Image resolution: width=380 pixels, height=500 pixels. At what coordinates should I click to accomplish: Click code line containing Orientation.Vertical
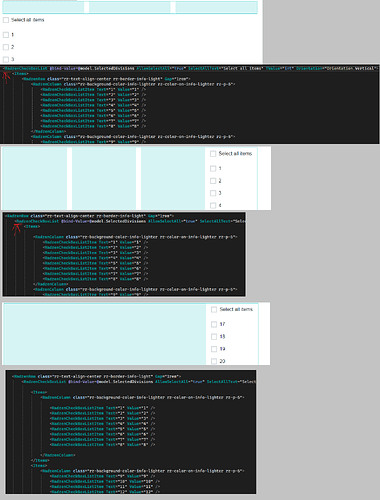pos(190,68)
